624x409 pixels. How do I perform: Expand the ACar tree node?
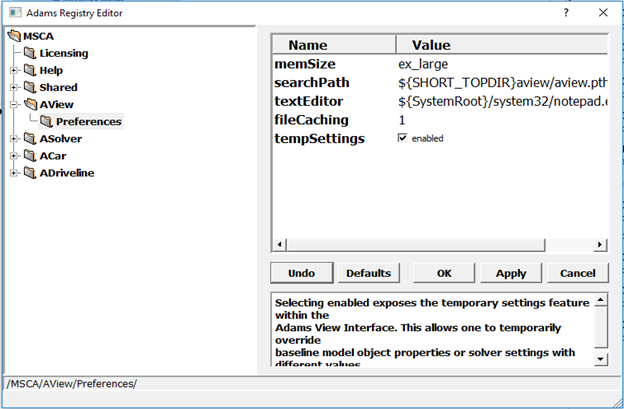[14, 156]
